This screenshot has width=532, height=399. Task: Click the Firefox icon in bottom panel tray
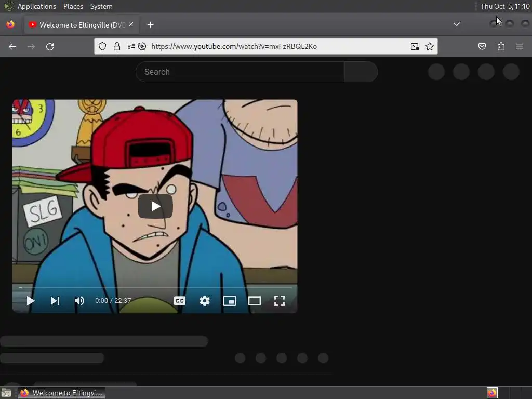tap(492, 393)
